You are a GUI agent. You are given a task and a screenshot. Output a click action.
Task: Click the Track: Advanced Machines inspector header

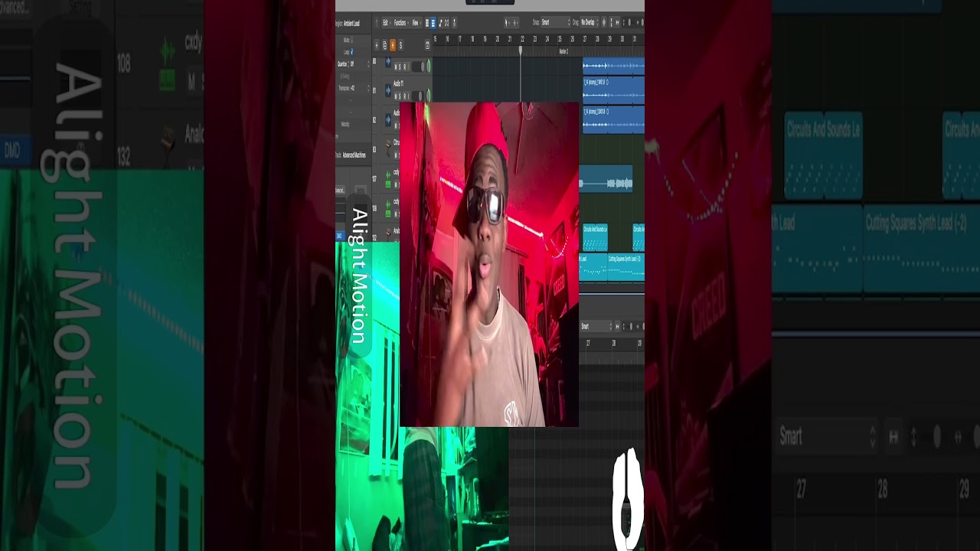pos(351,155)
